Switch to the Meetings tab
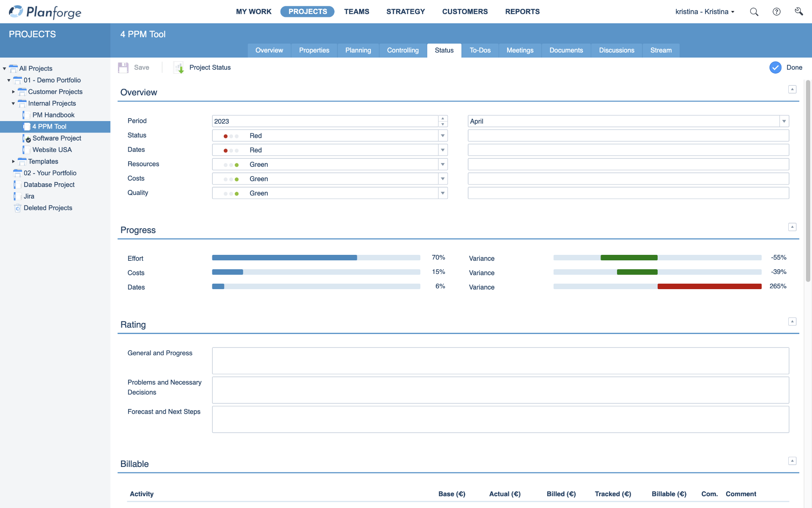 click(520, 50)
